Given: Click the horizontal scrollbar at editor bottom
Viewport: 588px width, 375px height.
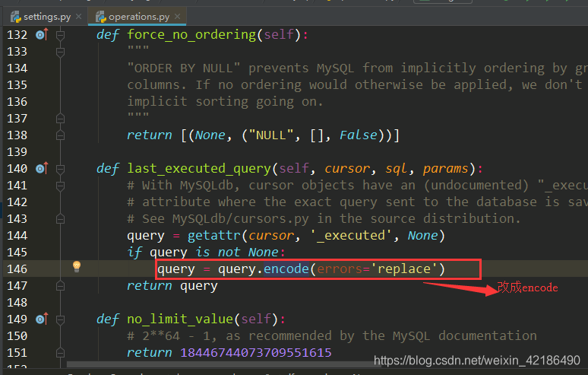Looking at the screenshot, I should pos(220,364).
